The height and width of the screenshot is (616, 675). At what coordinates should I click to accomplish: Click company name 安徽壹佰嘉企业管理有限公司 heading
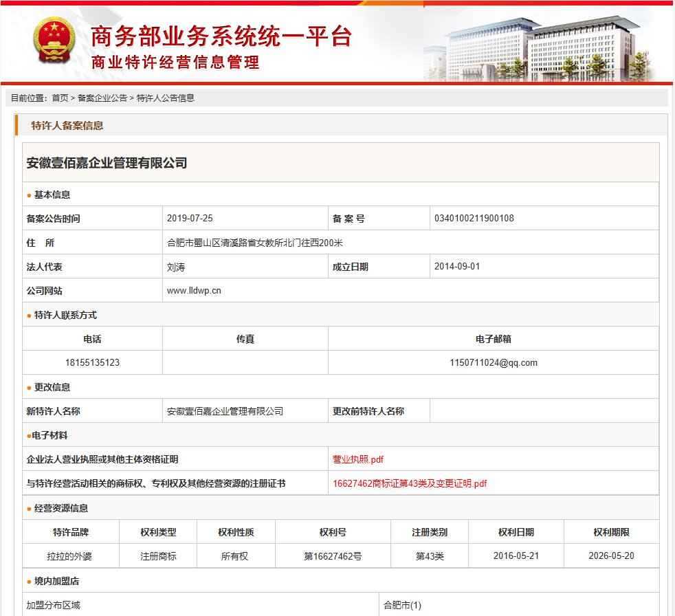(107, 163)
